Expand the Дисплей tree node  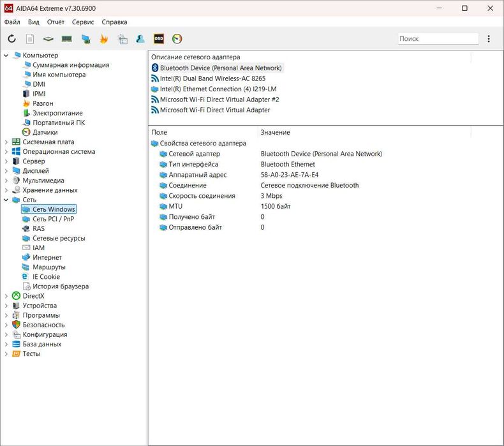click(x=6, y=171)
